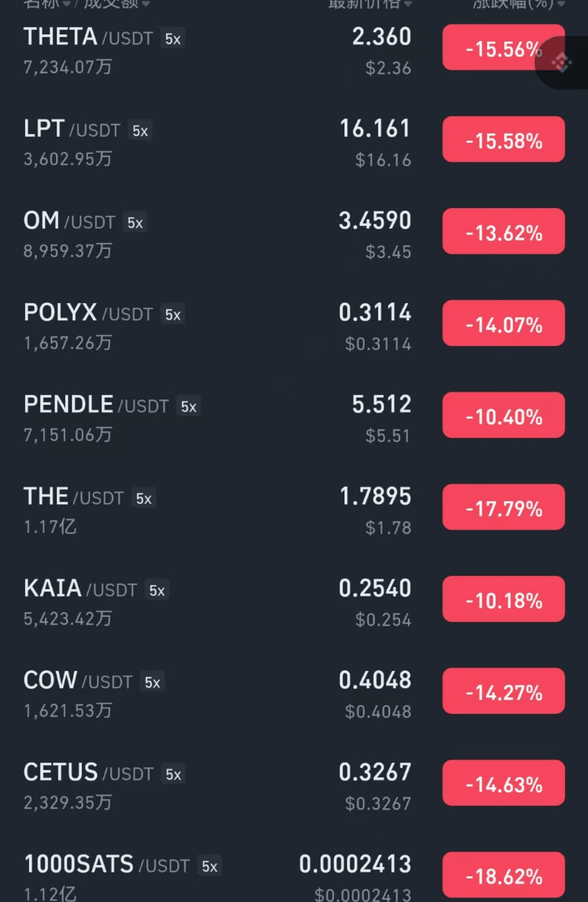Tap the 5x badge beside 1000SATS/USDT
Screen dimensions: 588x902
[x=209, y=866]
